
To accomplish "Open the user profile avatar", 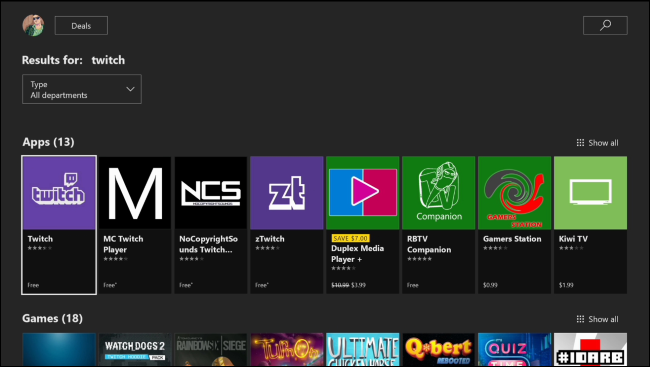I will 33,25.
